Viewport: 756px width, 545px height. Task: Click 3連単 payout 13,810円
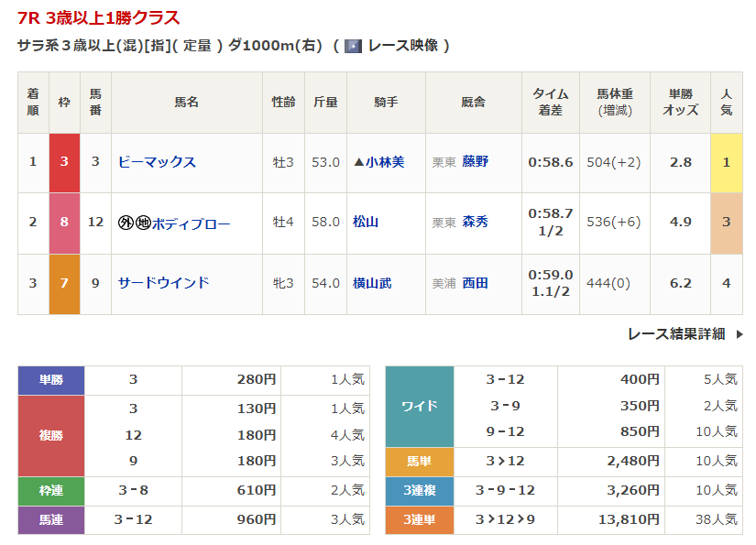(x=629, y=520)
